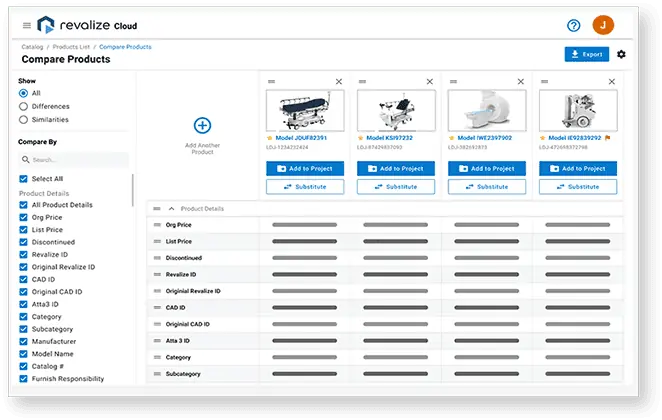Click the Compare Products breadcrumb

point(125,47)
